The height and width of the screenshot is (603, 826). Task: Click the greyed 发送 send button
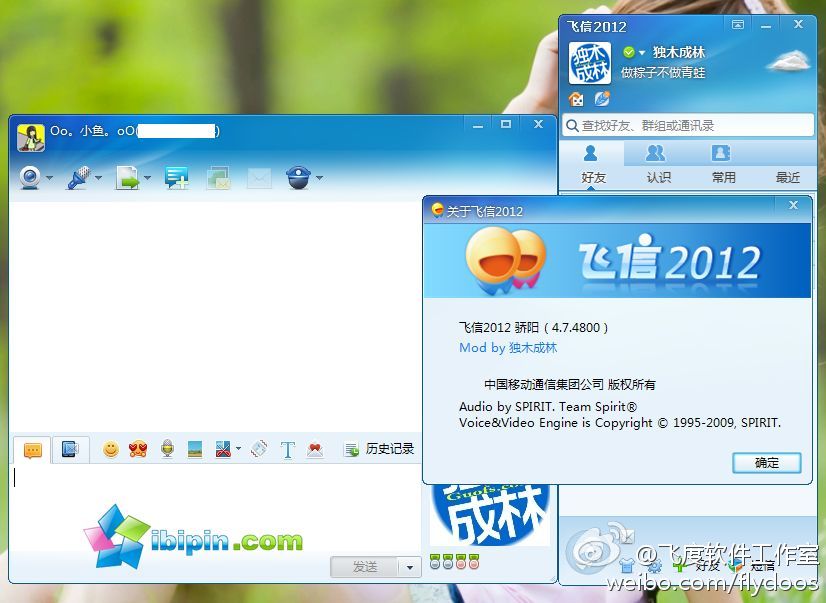tap(363, 567)
